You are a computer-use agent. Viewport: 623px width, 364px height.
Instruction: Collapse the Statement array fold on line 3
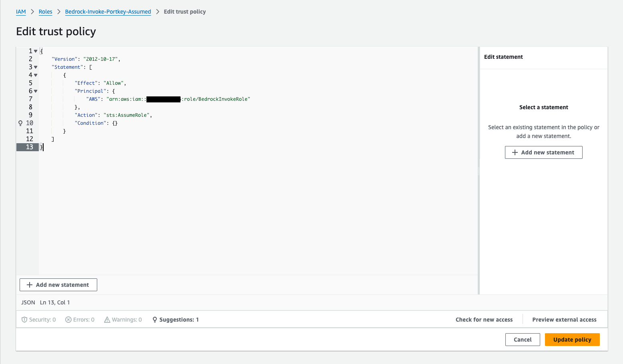pos(36,67)
